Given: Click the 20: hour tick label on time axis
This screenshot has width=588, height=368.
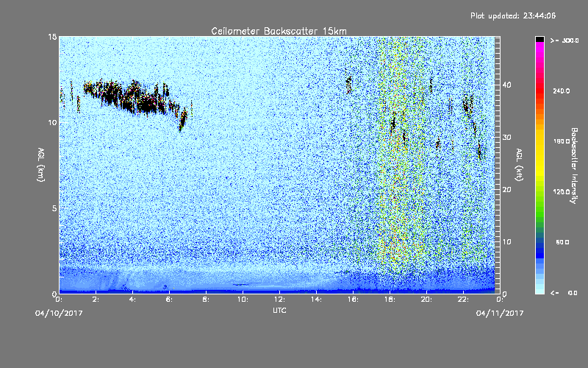Looking at the screenshot, I should (426, 300).
